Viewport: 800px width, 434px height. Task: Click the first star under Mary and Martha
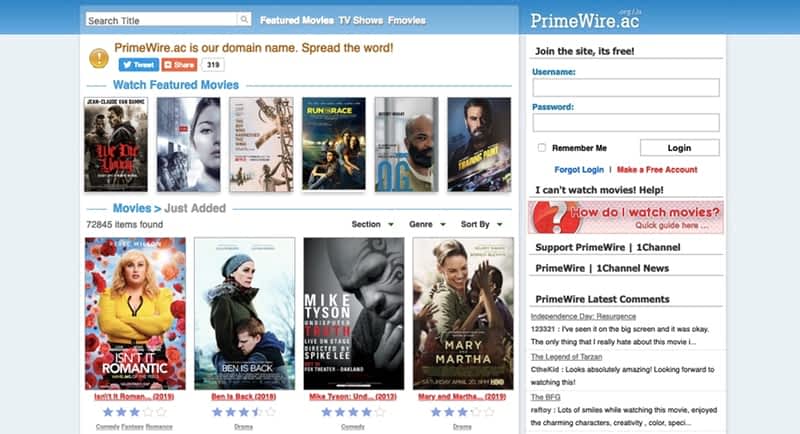pos(436,412)
